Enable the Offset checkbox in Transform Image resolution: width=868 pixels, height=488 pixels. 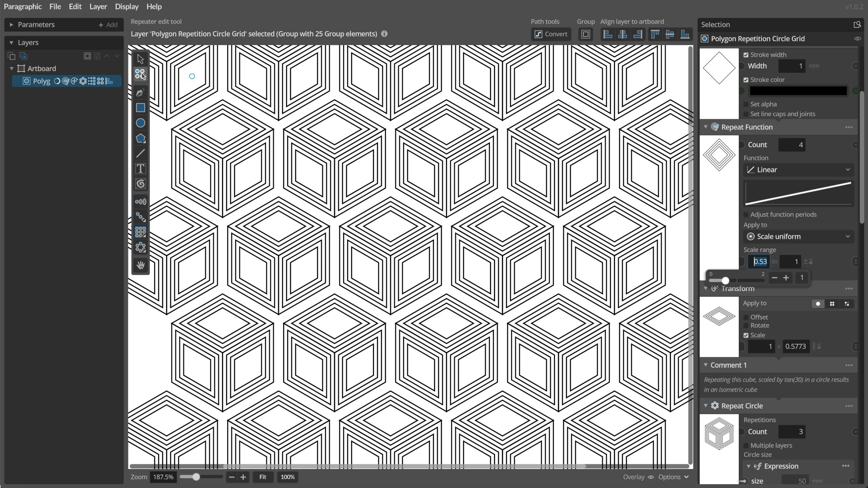click(x=746, y=317)
